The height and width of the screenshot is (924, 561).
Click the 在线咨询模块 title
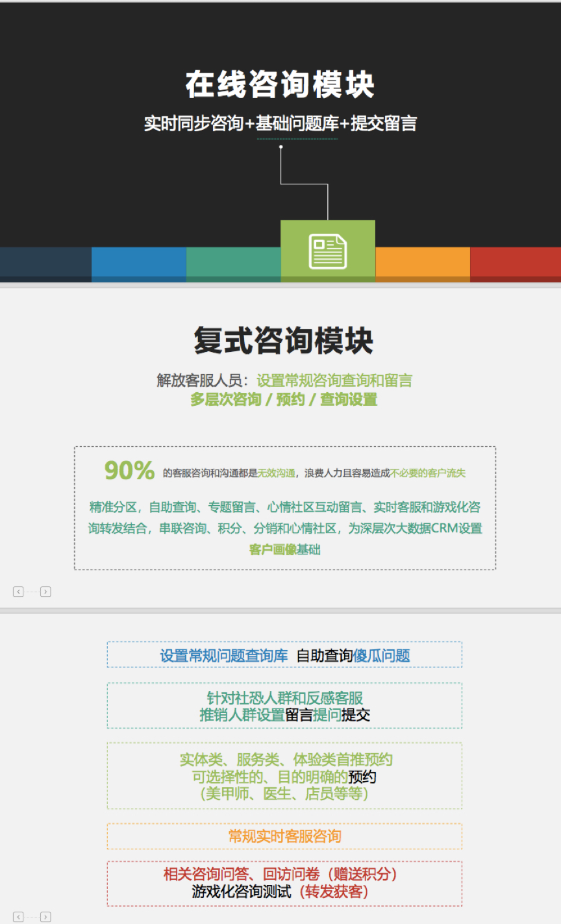(280, 85)
